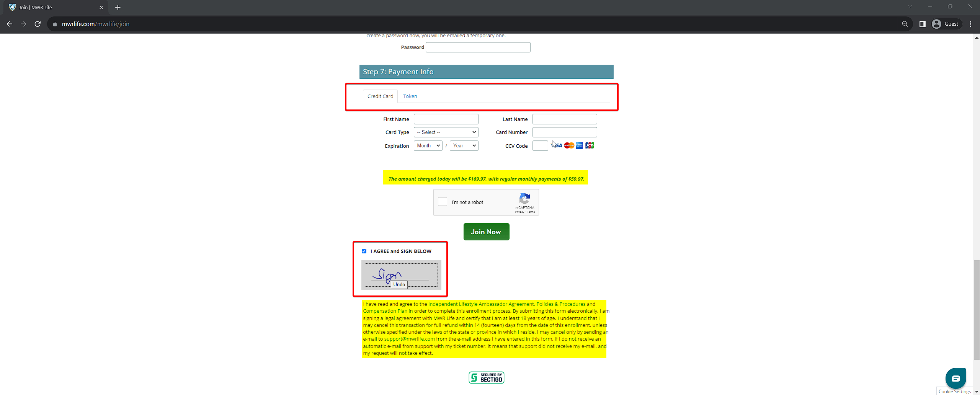Viewport: 980px width, 395px height.
Task: Click the scrollbar down arrow
Action: pyautogui.click(x=977, y=392)
